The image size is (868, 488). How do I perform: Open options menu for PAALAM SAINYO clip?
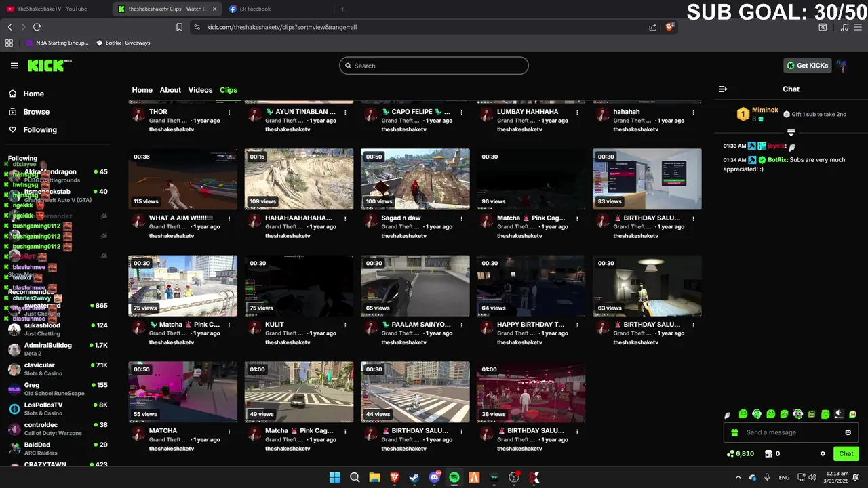[461, 325]
